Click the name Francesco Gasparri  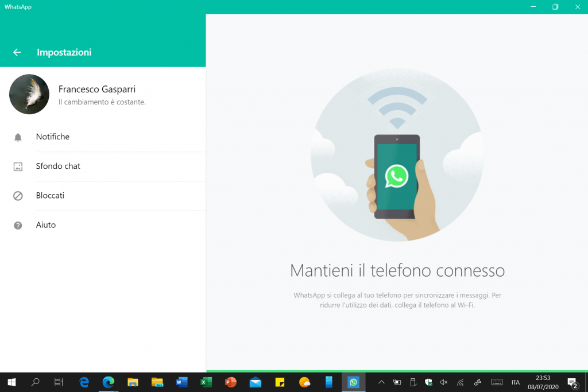point(97,89)
